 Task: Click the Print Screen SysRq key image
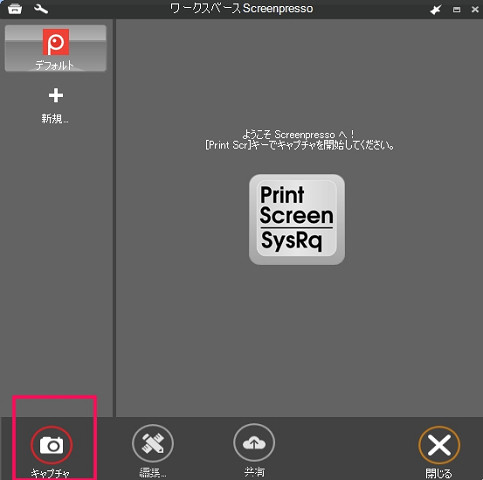tap(297, 219)
